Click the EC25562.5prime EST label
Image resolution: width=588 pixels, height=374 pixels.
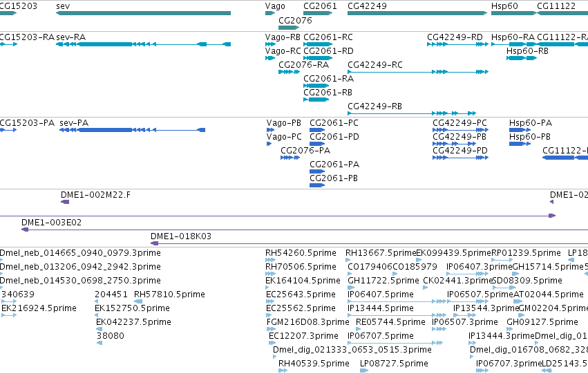click(x=301, y=309)
